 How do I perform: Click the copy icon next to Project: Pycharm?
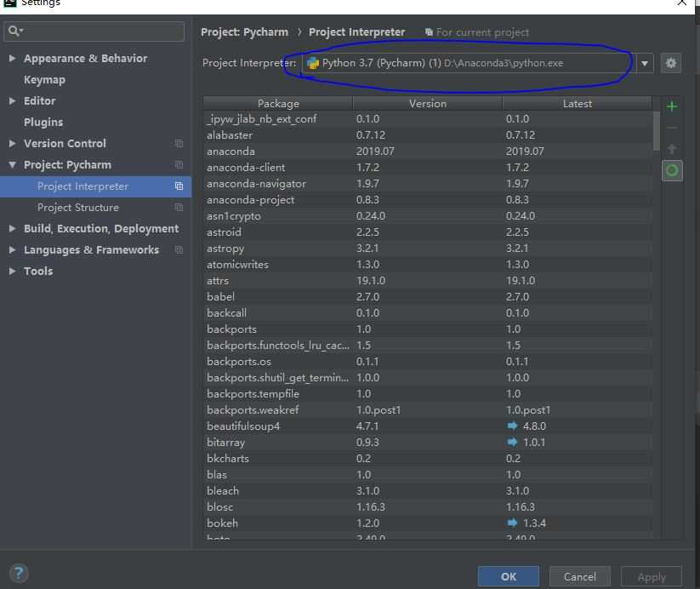pos(179,165)
